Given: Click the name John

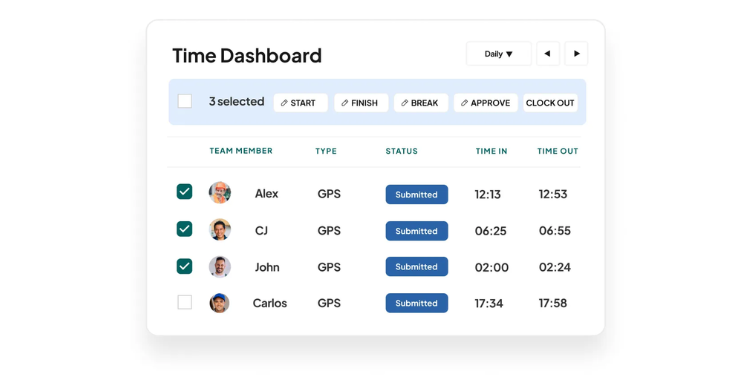Looking at the screenshot, I should point(267,267).
